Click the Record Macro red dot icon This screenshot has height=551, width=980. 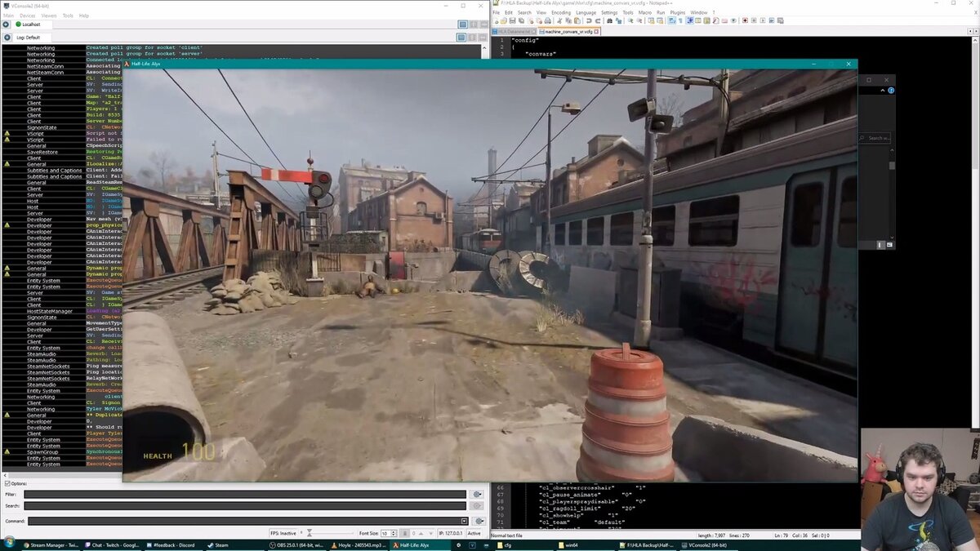745,20
